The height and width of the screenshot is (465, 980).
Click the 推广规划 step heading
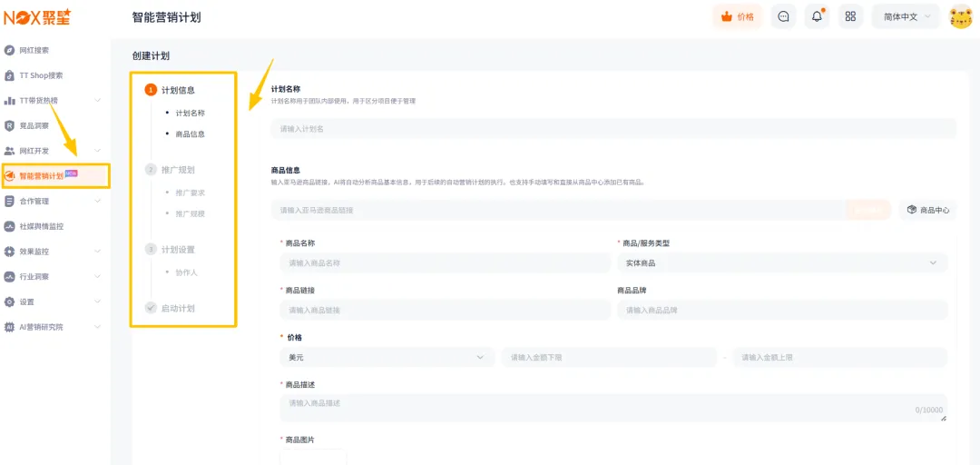coord(178,170)
